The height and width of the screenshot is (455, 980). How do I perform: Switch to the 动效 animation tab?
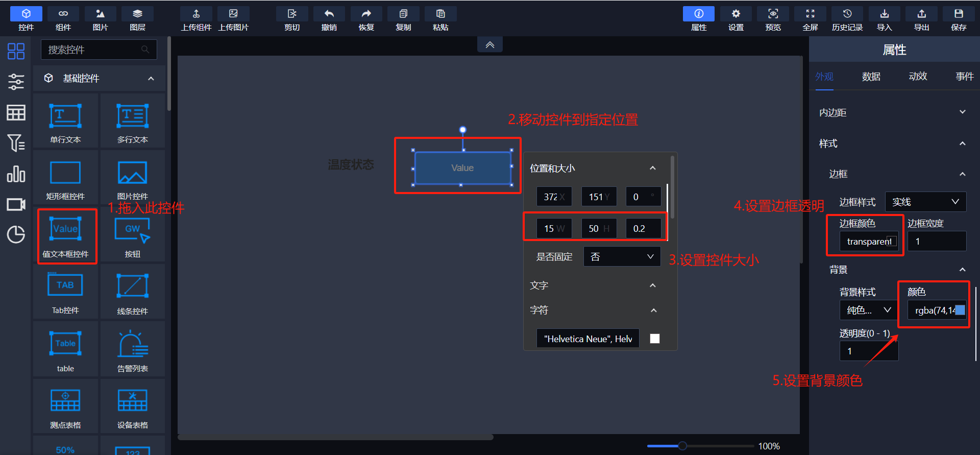pos(918,77)
